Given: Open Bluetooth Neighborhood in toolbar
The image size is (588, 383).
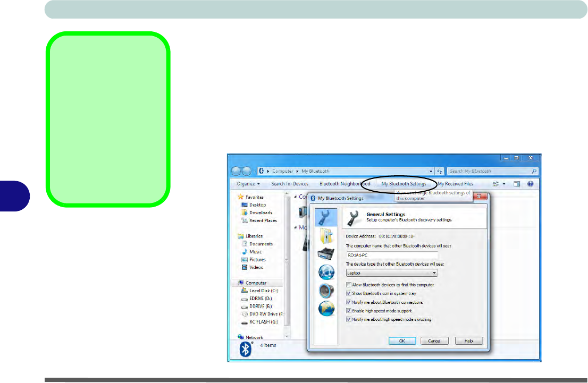Looking at the screenshot, I should pyautogui.click(x=345, y=184).
